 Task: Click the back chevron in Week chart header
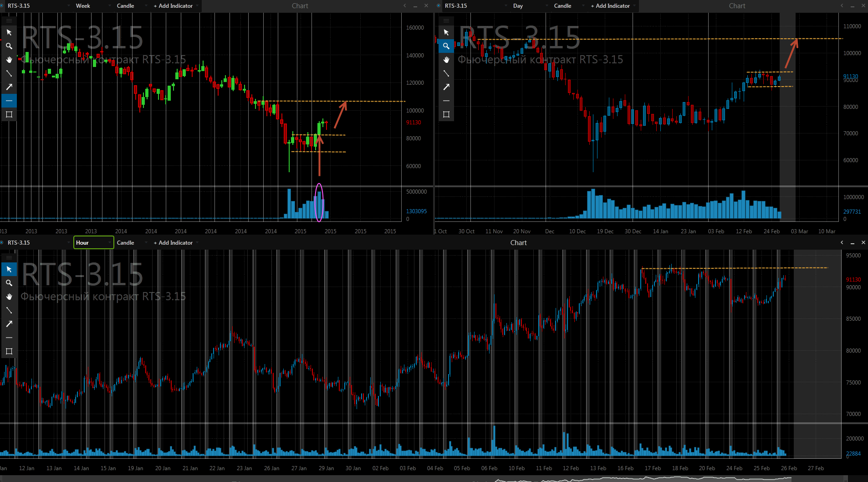point(404,6)
